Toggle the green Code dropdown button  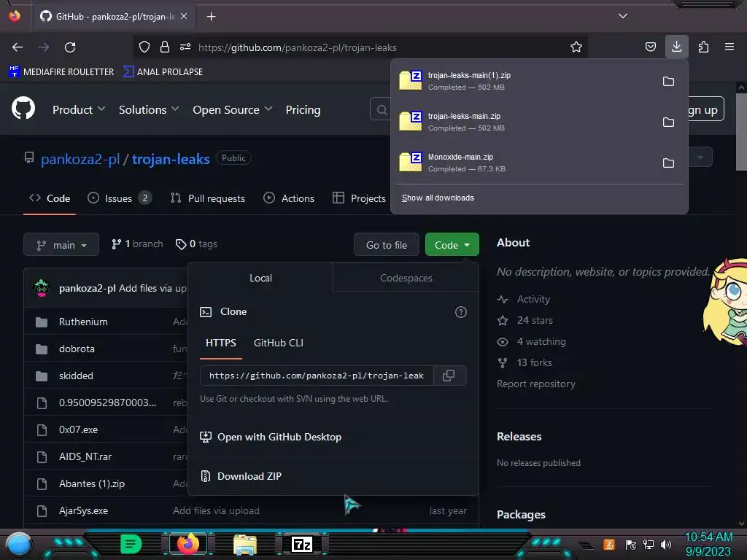point(452,245)
